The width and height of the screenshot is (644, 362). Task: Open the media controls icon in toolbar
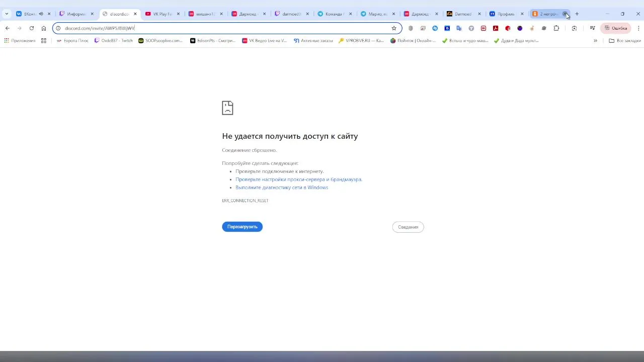click(x=593, y=28)
